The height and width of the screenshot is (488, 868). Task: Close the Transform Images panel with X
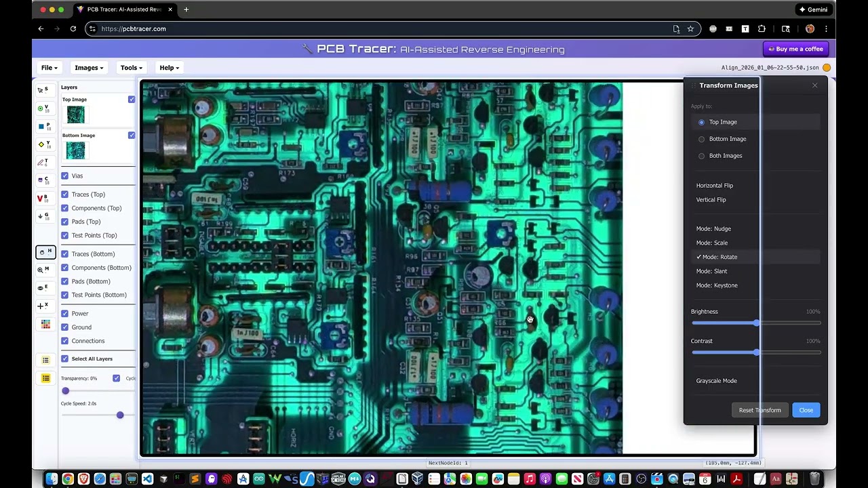pyautogui.click(x=814, y=85)
